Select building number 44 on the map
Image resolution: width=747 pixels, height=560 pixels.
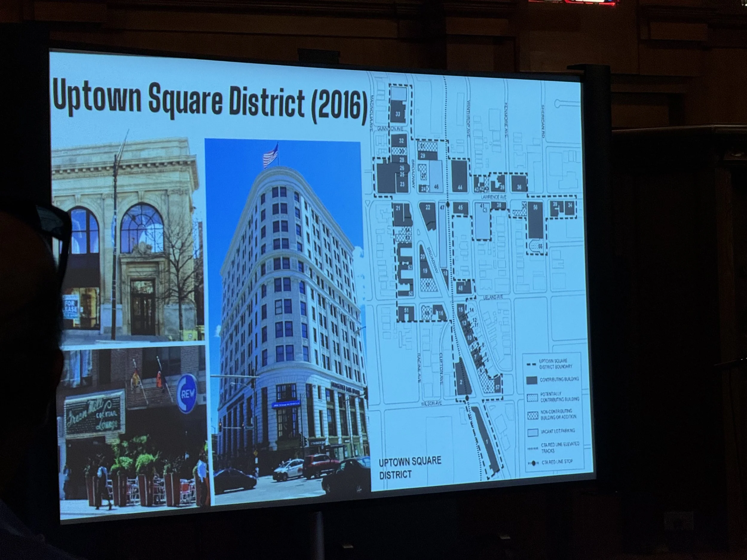459,177
